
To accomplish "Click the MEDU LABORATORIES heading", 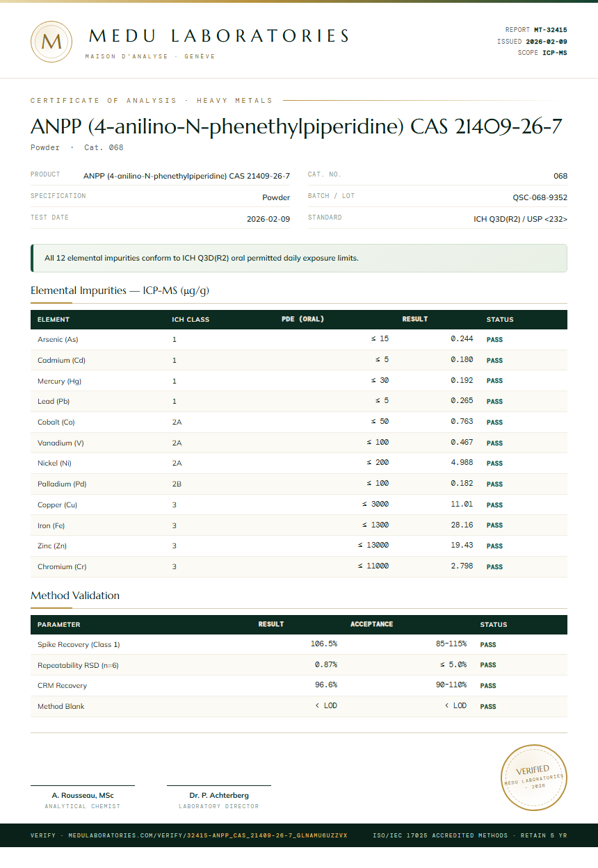I will click(220, 36).
